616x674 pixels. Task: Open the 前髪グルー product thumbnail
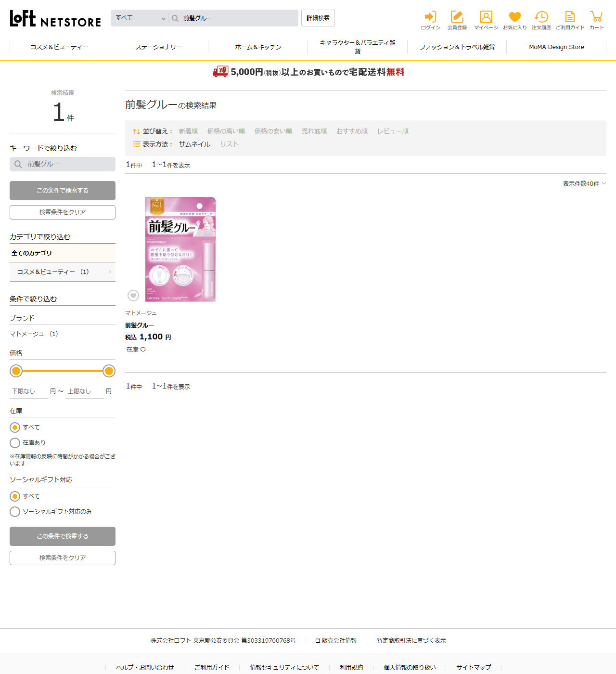pyautogui.click(x=180, y=249)
